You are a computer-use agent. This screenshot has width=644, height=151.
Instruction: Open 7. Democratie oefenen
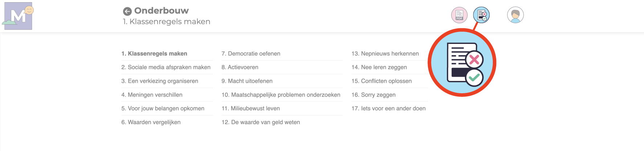[251, 54]
